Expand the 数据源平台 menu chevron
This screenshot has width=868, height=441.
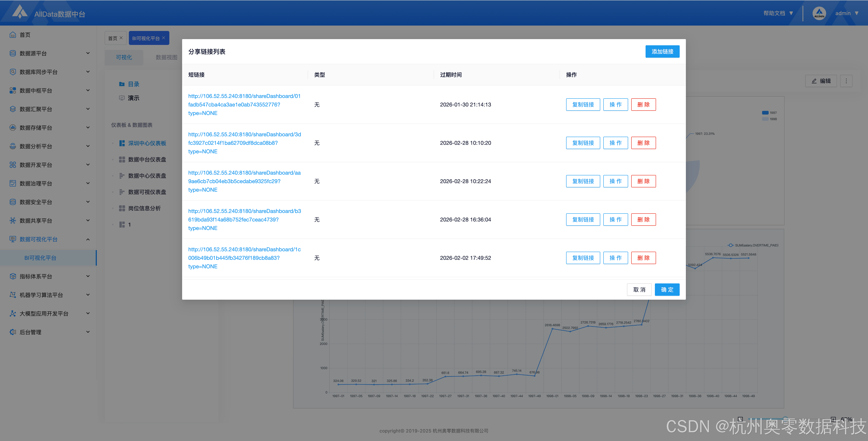point(88,53)
